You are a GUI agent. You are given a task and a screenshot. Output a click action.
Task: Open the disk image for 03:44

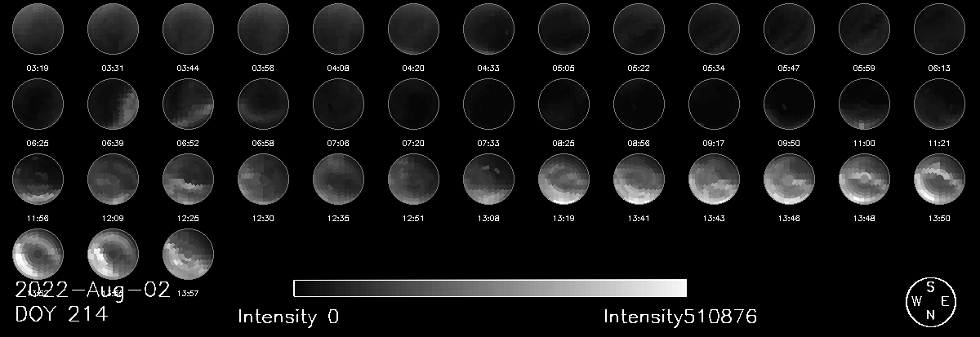[188, 29]
